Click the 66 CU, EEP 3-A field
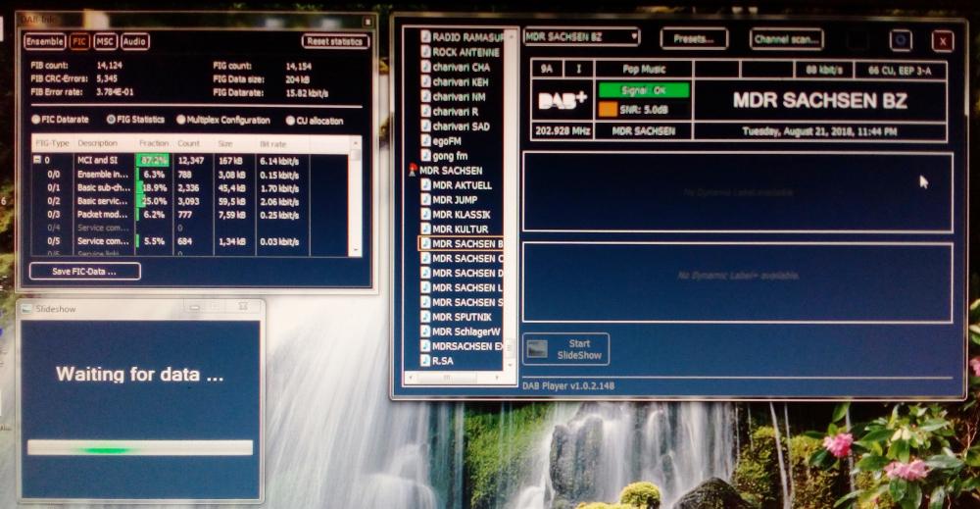 [900, 71]
